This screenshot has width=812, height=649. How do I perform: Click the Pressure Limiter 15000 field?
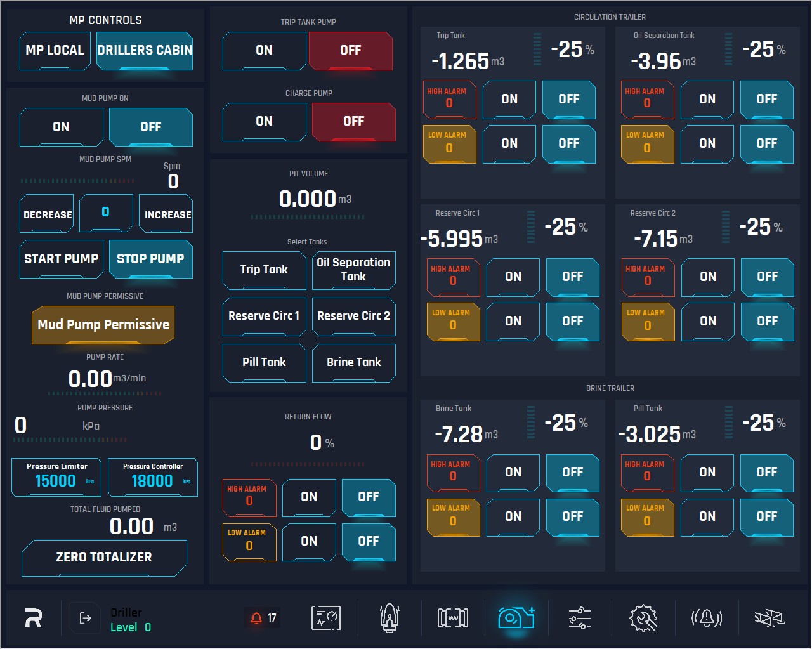point(56,477)
